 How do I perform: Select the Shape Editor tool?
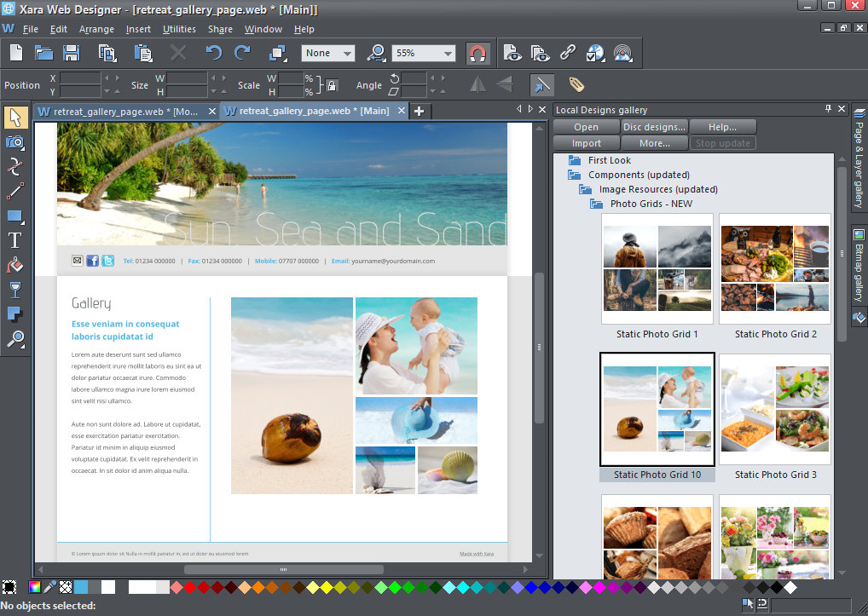click(15, 168)
